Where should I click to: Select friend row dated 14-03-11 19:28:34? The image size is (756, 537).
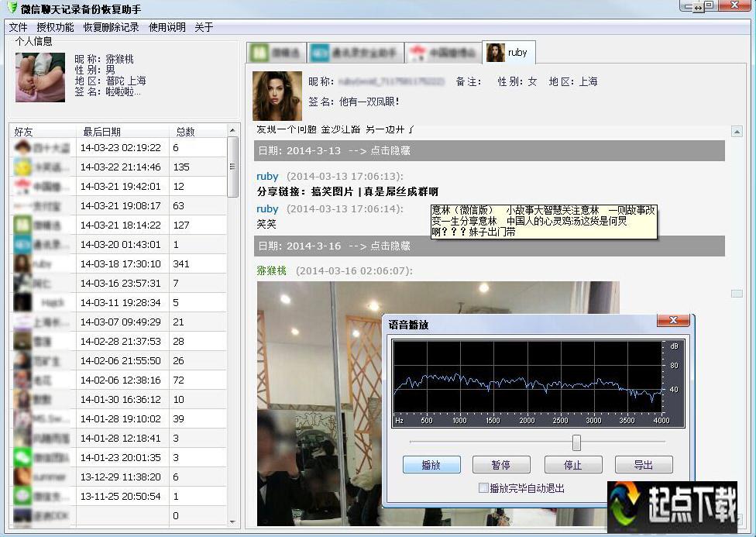coord(119,302)
